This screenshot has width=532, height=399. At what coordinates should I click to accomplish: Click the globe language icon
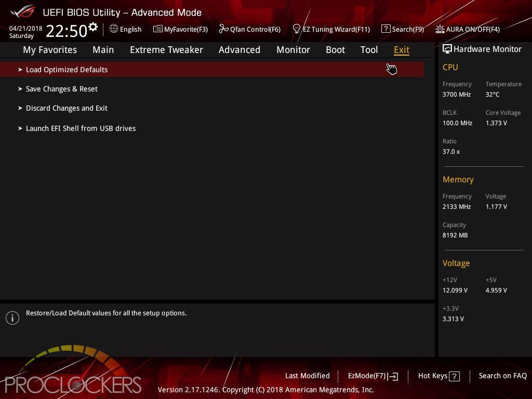tap(114, 29)
